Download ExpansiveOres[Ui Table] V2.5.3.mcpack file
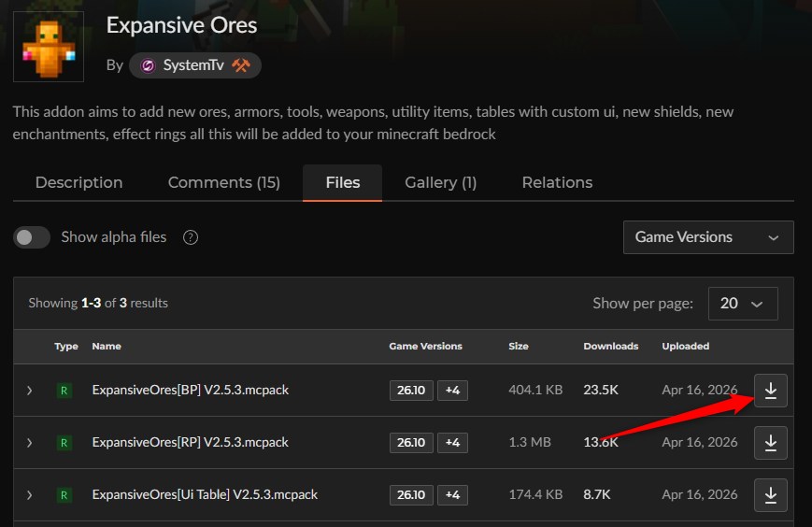This screenshot has width=812, height=527. point(771,495)
